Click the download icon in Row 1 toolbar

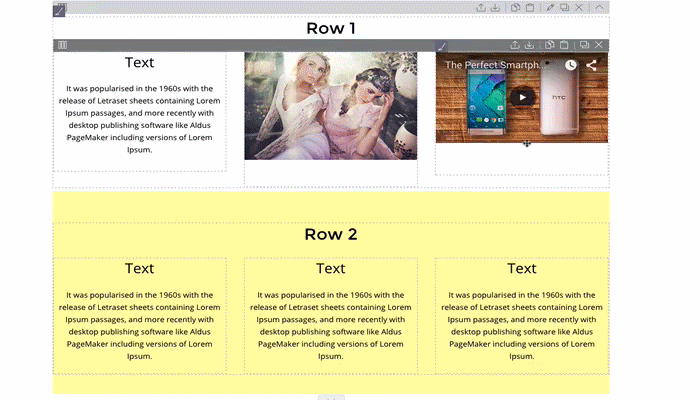pos(495,8)
